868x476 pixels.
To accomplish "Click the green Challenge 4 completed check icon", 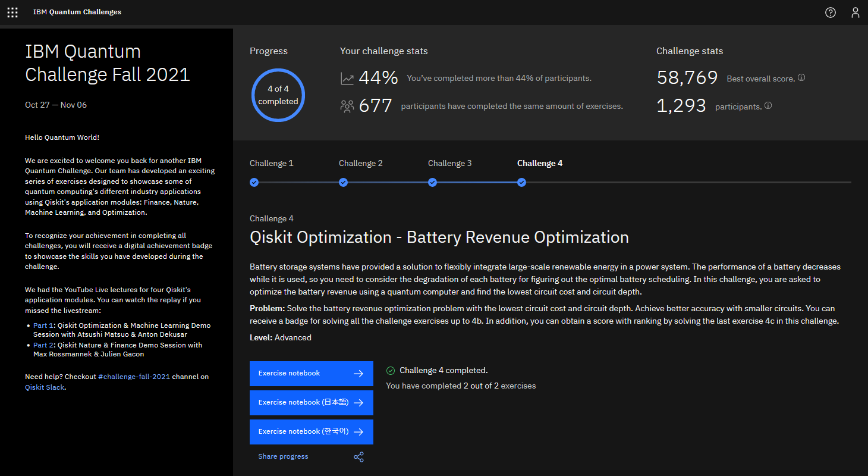I will pyautogui.click(x=390, y=371).
